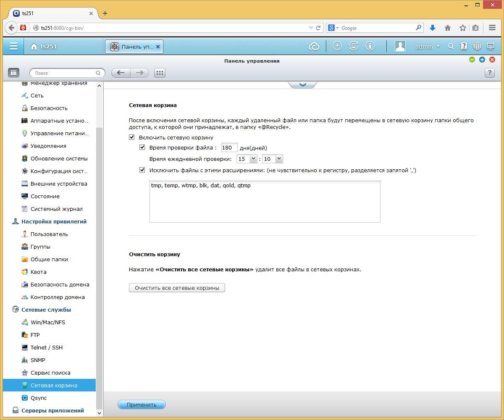Open language globe icon
Image resolution: width=504 pixels, height=420 pixels.
[x=477, y=46]
